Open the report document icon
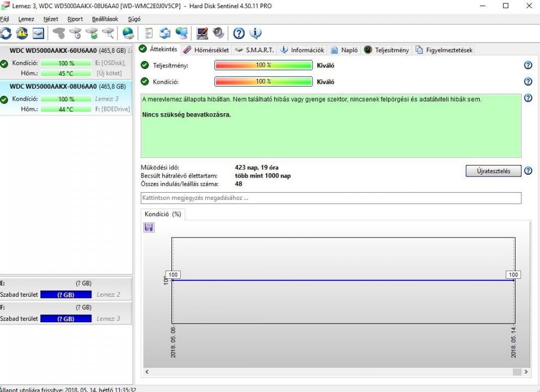 [x=149, y=33]
